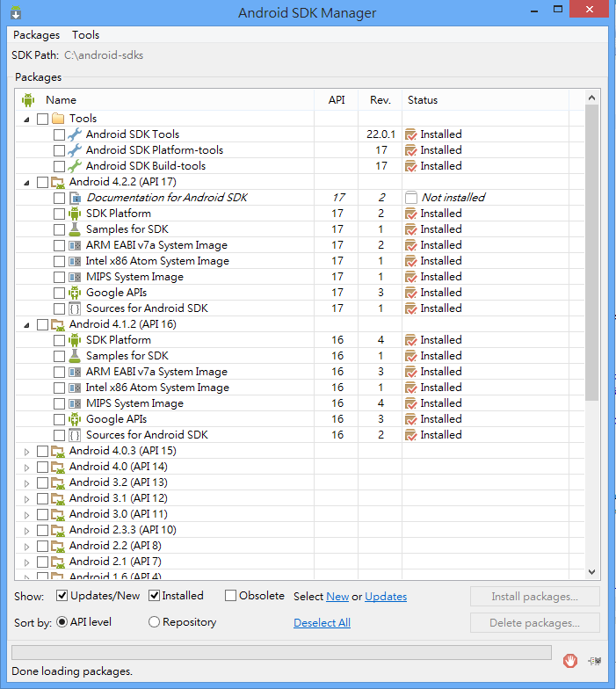Check the Android 4.0.3 (API 15) group checkbox
This screenshot has height=689, width=616.
tap(42, 452)
